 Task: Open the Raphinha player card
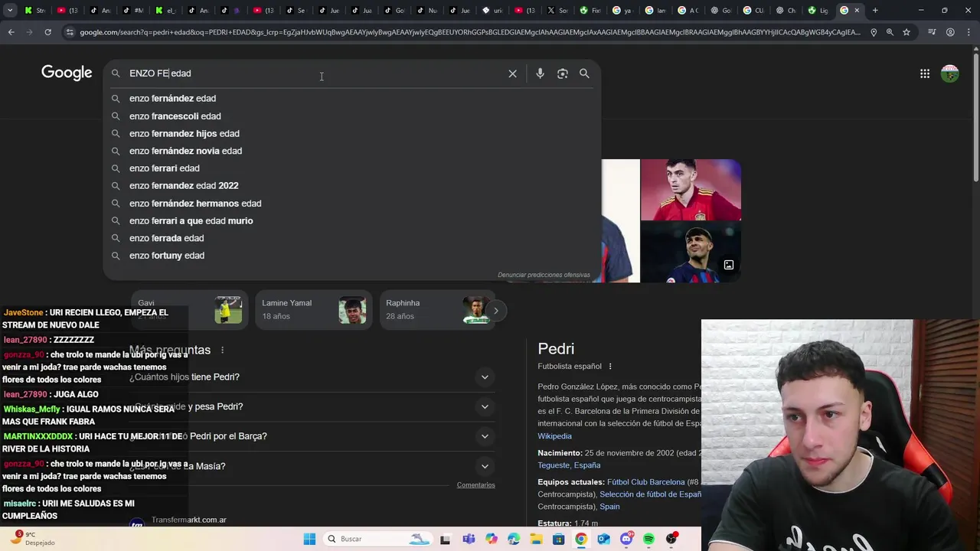(437, 310)
